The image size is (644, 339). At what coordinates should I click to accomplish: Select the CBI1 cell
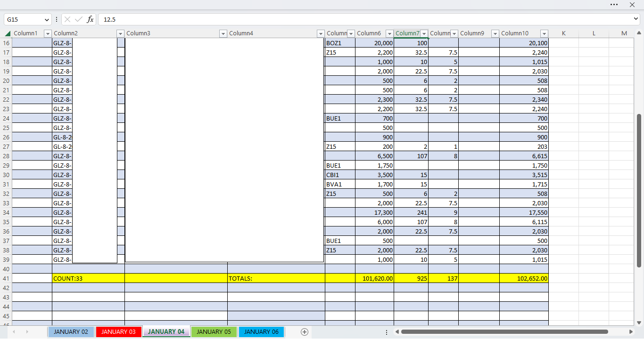tap(340, 175)
